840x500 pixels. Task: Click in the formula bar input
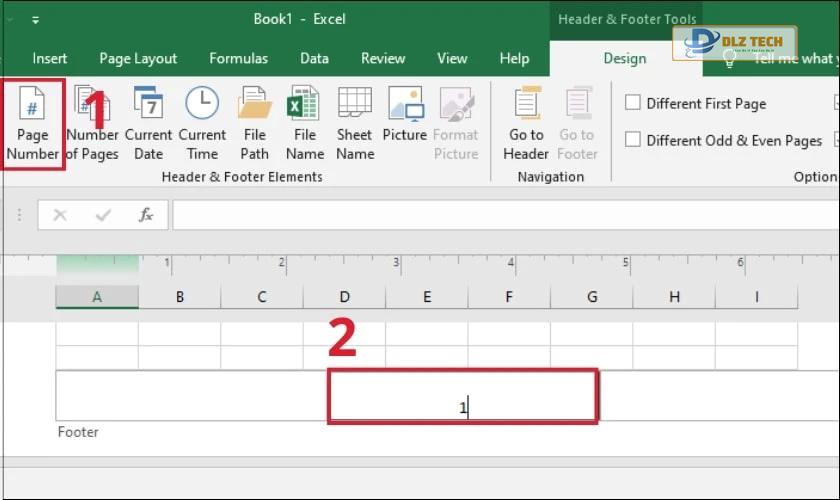click(506, 215)
